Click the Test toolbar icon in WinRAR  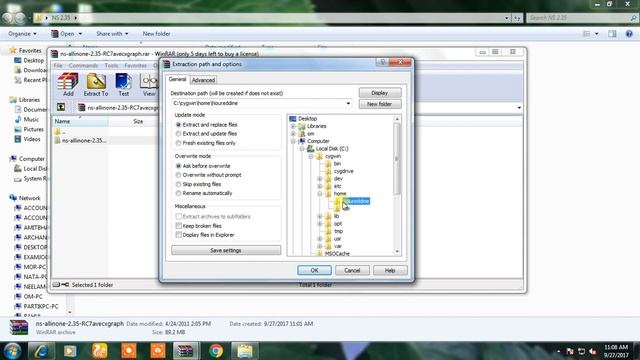pyautogui.click(x=123, y=84)
